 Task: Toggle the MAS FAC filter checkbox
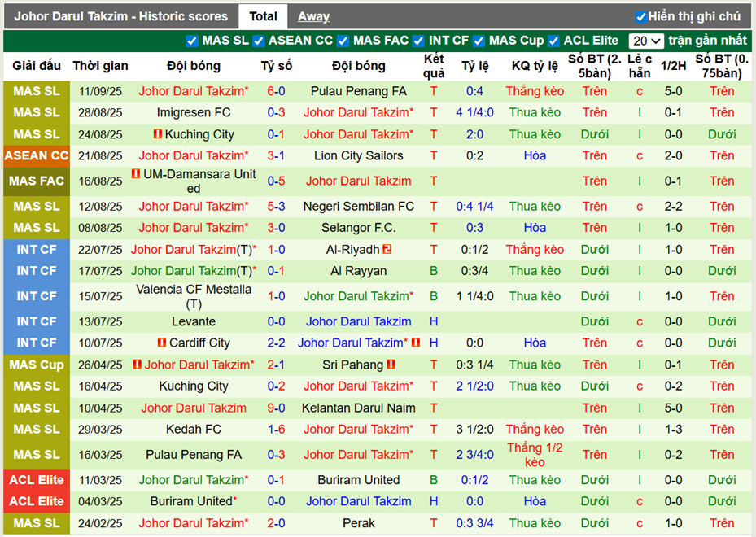pos(343,41)
